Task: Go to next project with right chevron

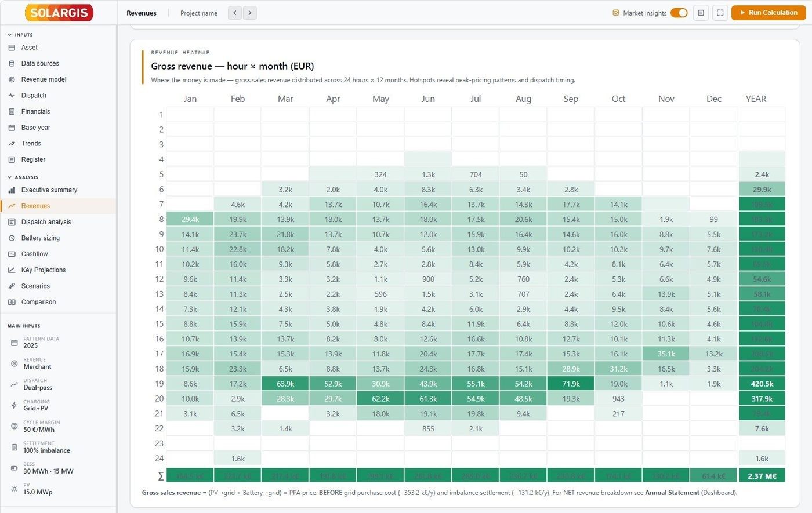Action: pyautogui.click(x=250, y=13)
